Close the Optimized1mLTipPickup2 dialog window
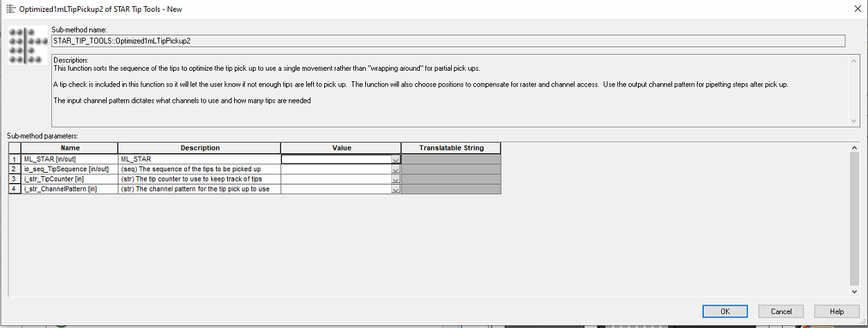 coord(853,8)
